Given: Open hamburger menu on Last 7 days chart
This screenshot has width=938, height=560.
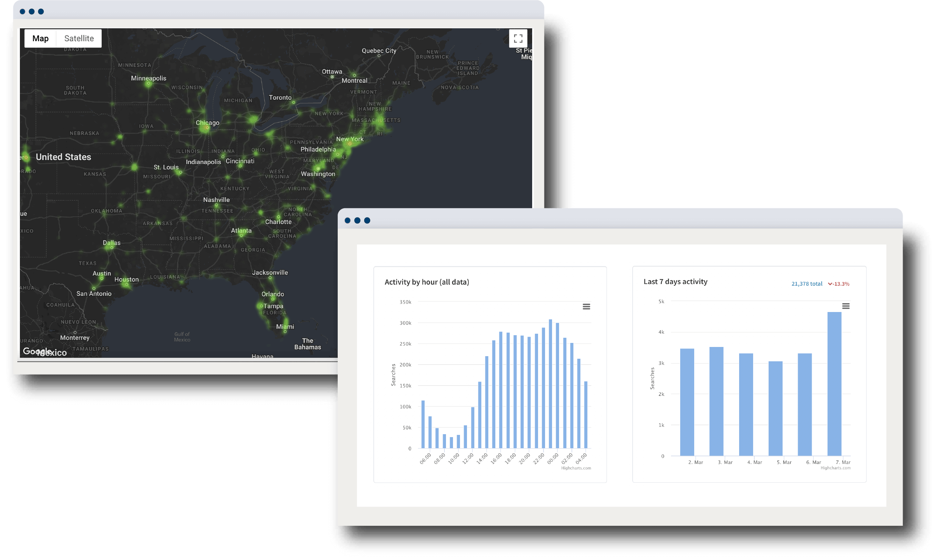Looking at the screenshot, I should point(846,306).
